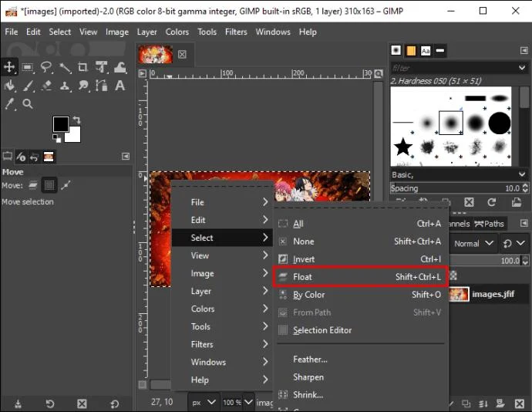Select the Warp Transform tool

(x=120, y=67)
